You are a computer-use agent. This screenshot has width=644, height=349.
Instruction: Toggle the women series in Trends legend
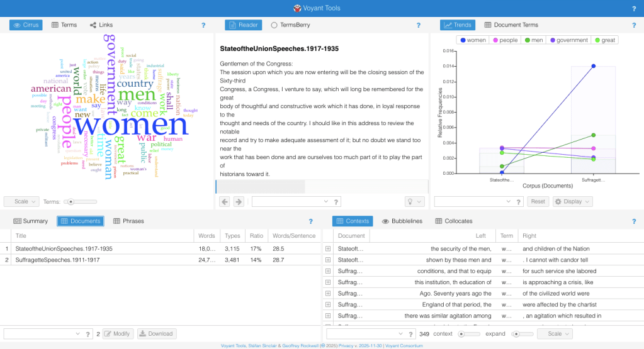pos(473,40)
